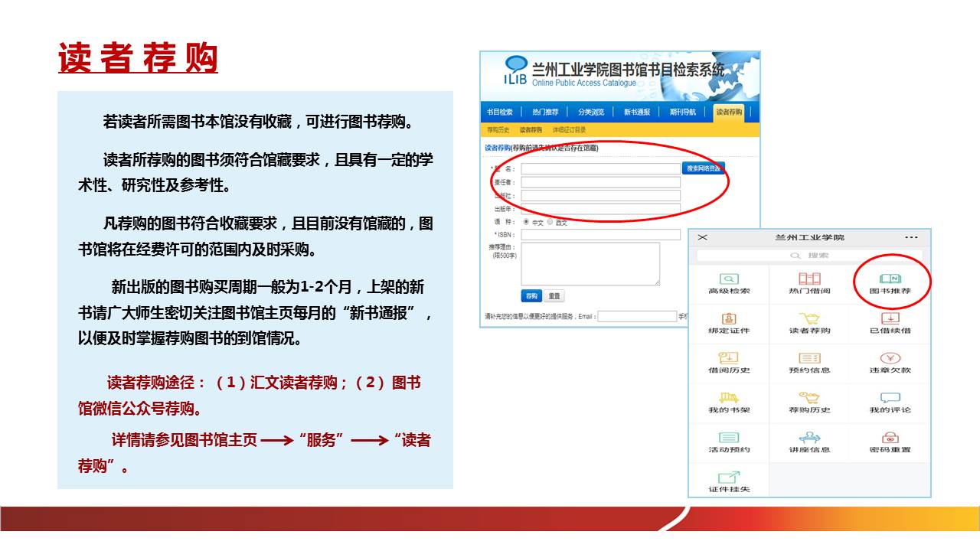980x551 pixels.
Task: Open the 已借续借 renew loans icon
Action: [890, 320]
